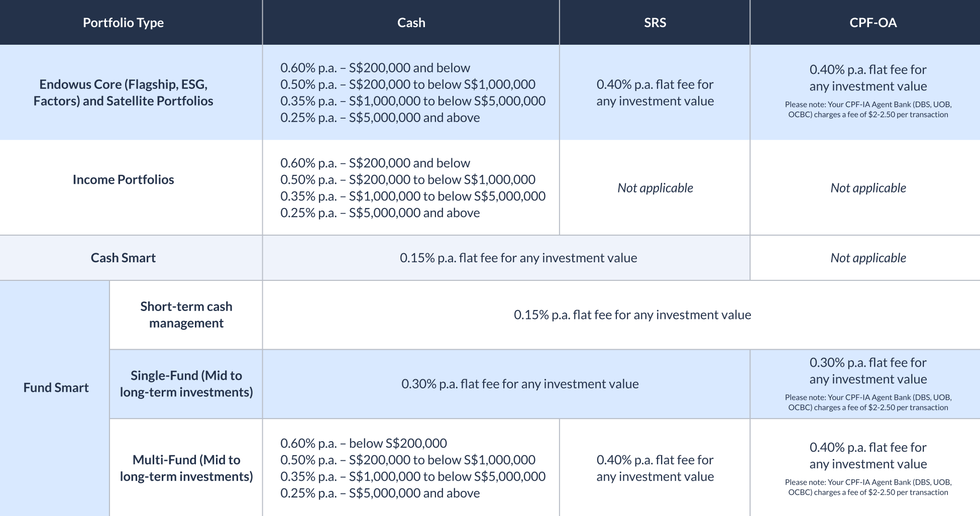Click Single-Fund's CPF-OA 0.30% flat fee text
Image resolution: width=980 pixels, height=516 pixels.
coord(867,371)
